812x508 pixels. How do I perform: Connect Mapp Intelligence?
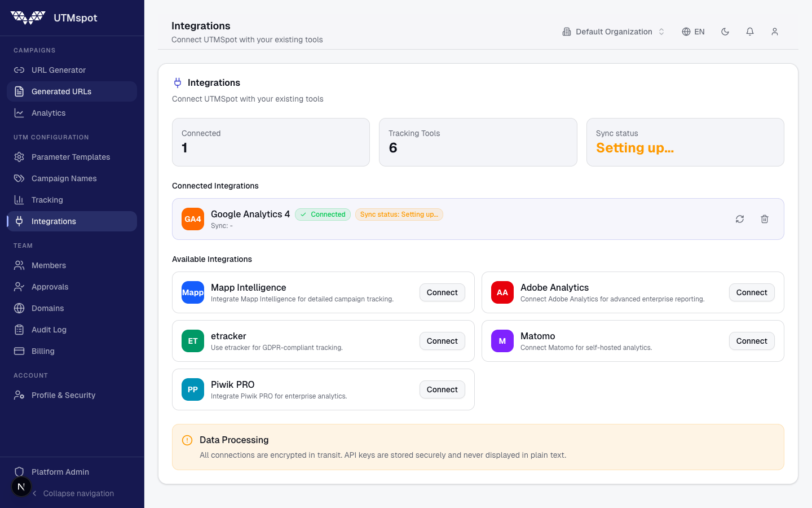tap(442, 292)
